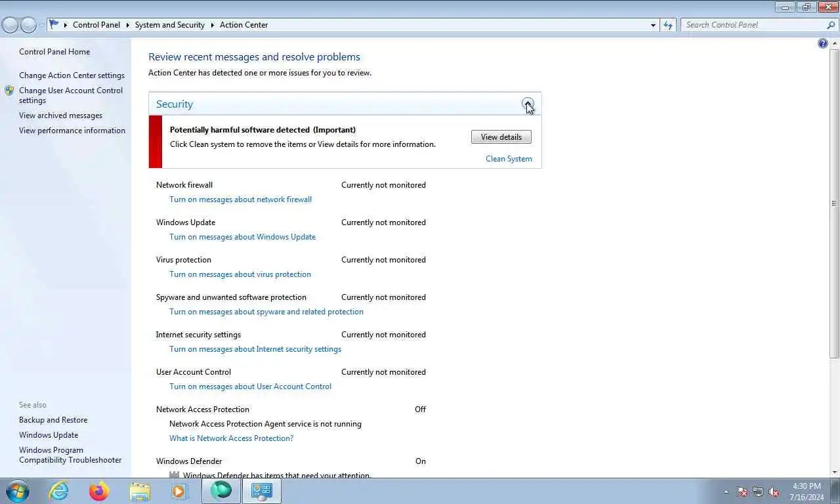Click System and Security breadcrumb
Image resolution: width=840 pixels, height=504 pixels.
(x=170, y=25)
